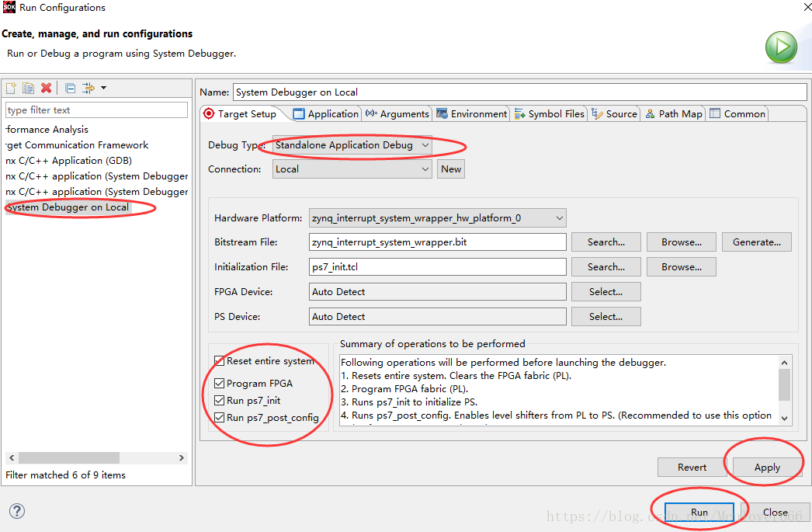Click the Revert button
The height and width of the screenshot is (532, 812).
692,468
